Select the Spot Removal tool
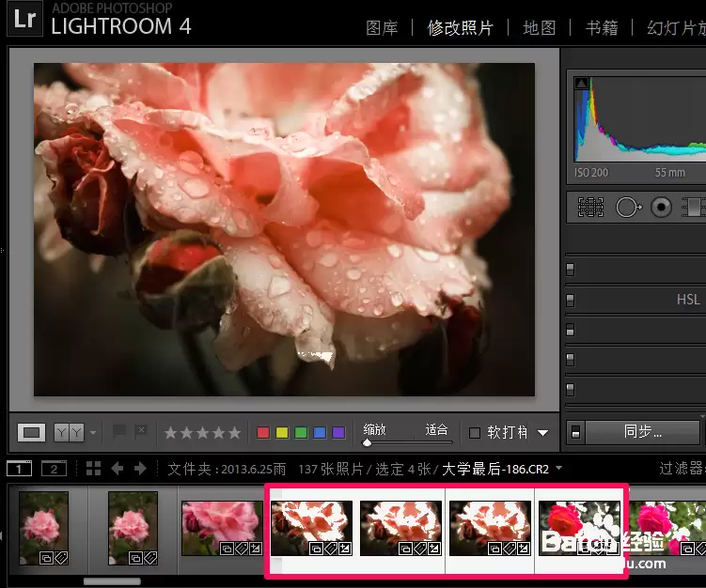This screenshot has height=588, width=706. click(x=628, y=208)
